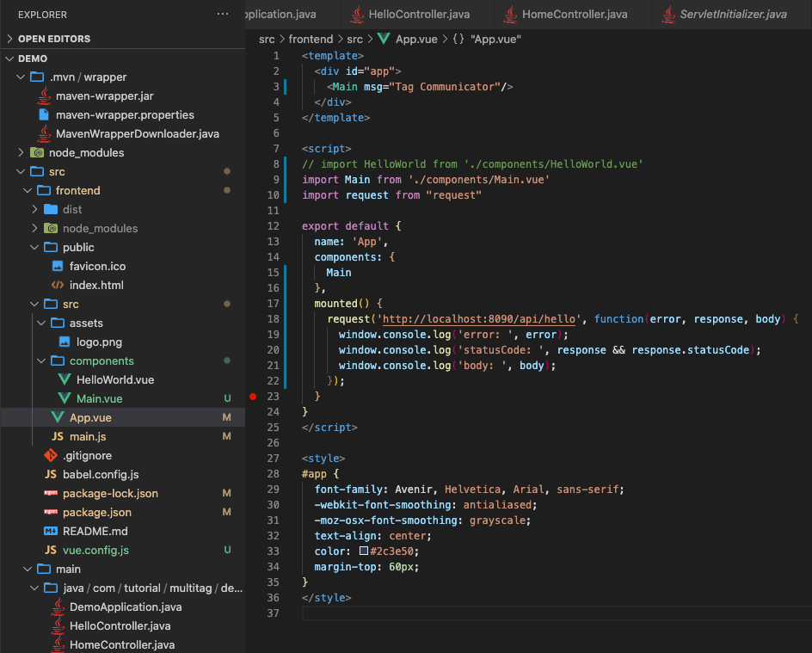Click JS icon next to babel.config.js

coord(51,474)
